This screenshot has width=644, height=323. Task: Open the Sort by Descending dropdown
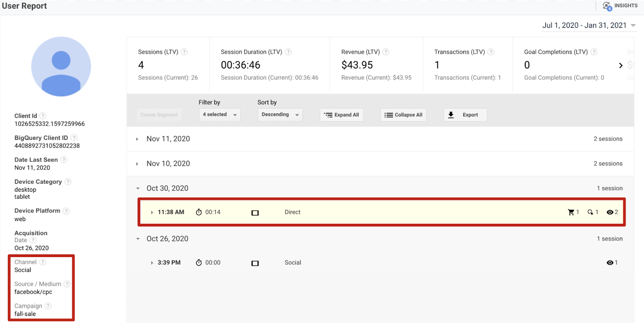point(280,115)
